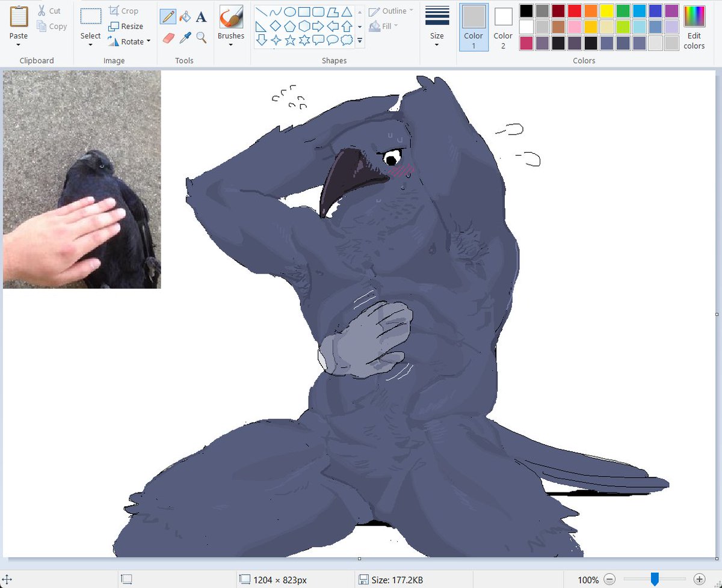Screen dimensions: 722x588
Task: Pick the red color swatch
Action: point(575,11)
